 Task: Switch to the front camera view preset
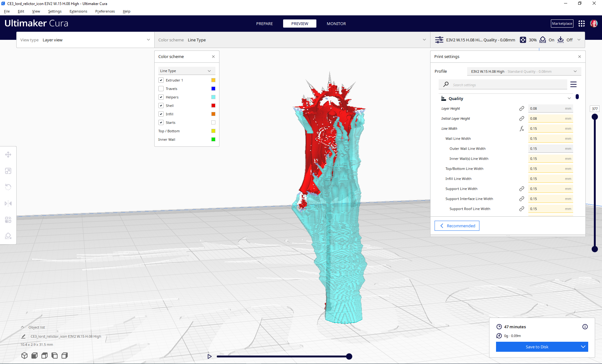click(x=34, y=356)
